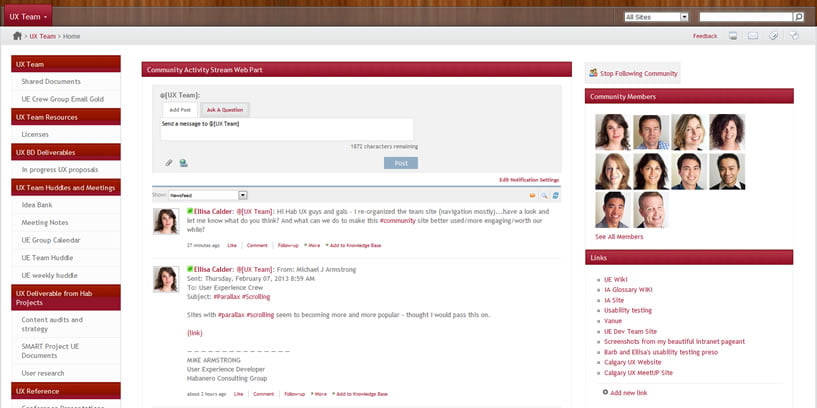Click the #community hashtag
The width and height of the screenshot is (817, 408).
coord(398,220)
